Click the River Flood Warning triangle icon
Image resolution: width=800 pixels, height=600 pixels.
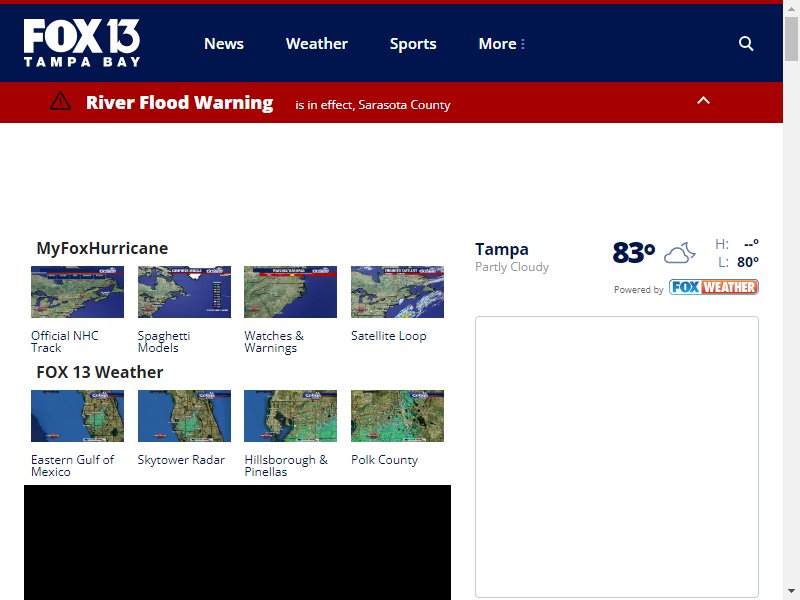click(60, 101)
